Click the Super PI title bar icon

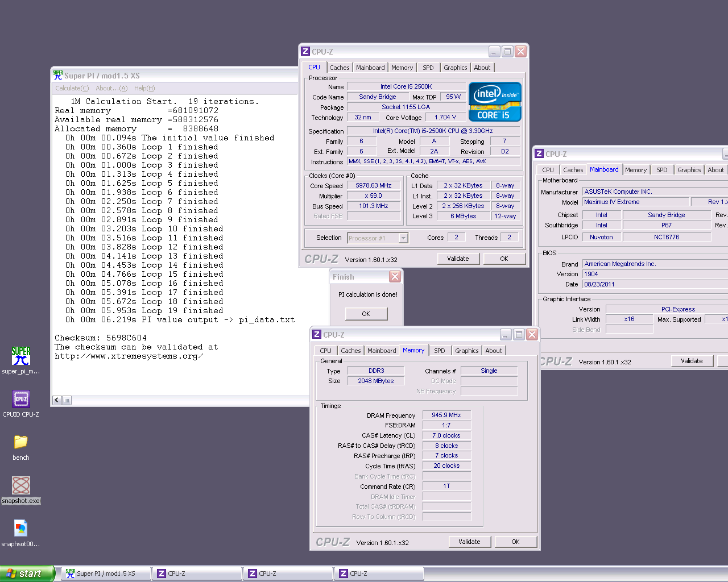tap(57, 75)
